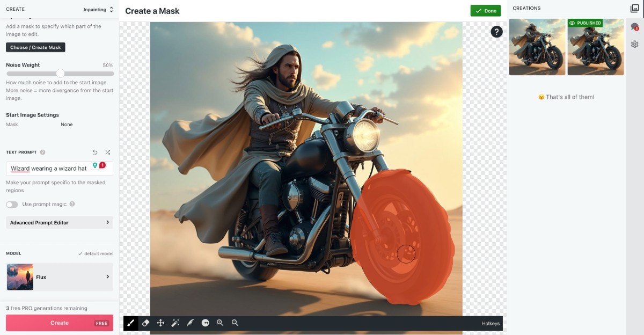Zoom out on the canvas
The image size is (644, 335).
tap(235, 323)
